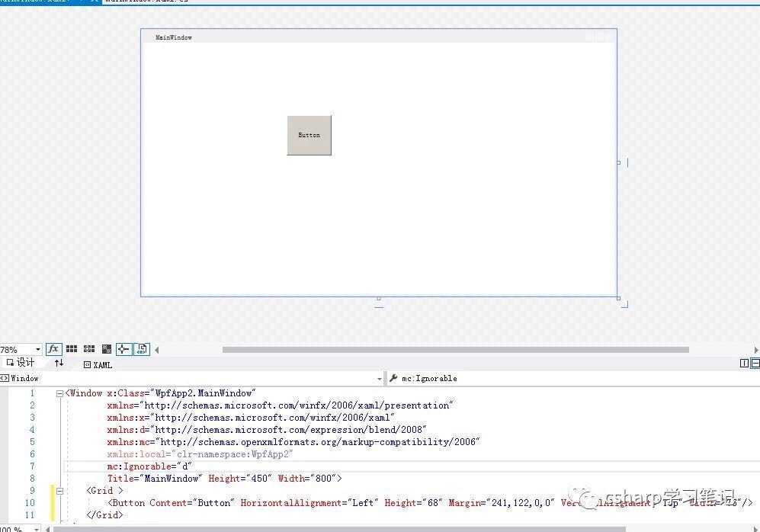Click Width="800" attribute text

(306, 478)
